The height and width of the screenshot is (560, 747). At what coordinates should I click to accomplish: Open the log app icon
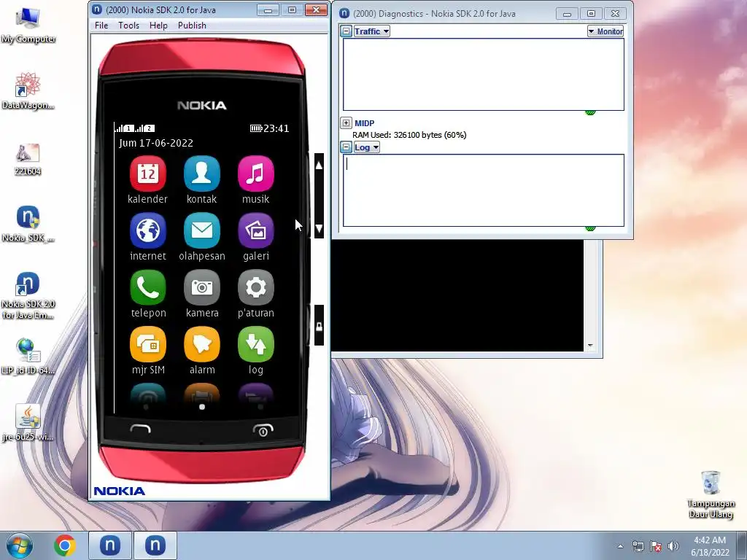(256, 344)
